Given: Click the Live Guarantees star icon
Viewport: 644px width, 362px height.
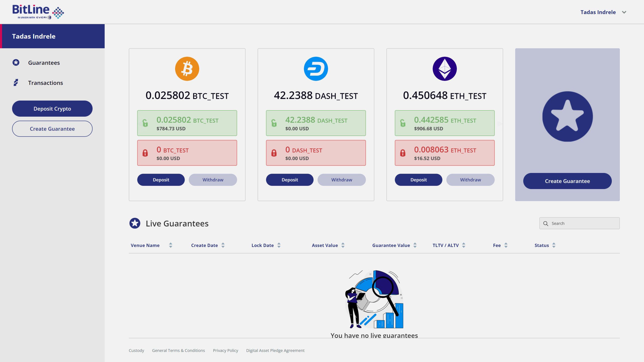Looking at the screenshot, I should (135, 223).
